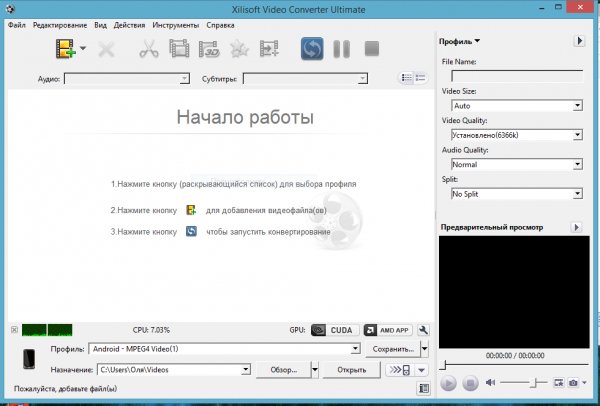Open the Файл menu
The width and height of the screenshot is (600, 406).
(17, 25)
